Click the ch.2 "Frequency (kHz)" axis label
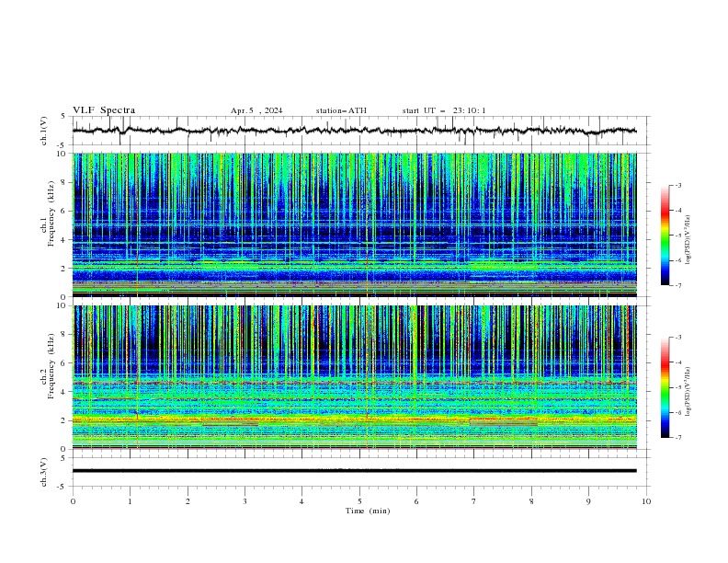Image resolution: width=728 pixels, height=563 pixels. (x=51, y=366)
